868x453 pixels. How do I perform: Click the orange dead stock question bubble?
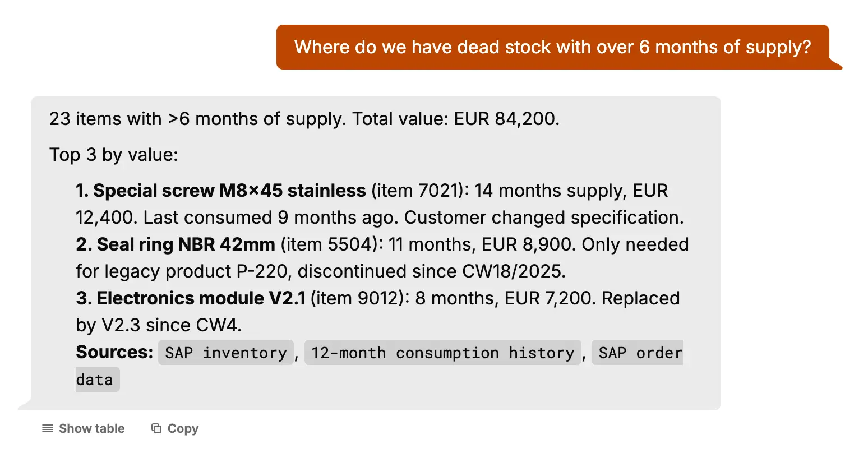pos(552,47)
